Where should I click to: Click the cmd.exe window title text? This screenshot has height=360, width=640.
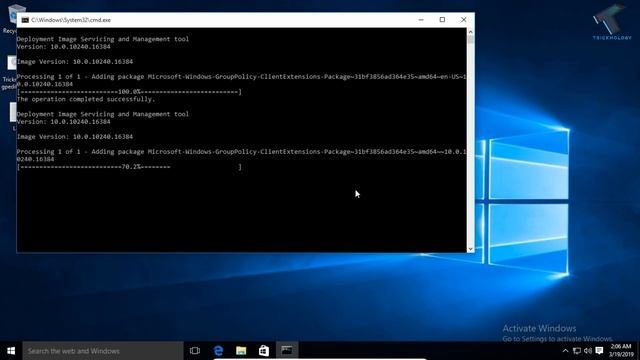point(71,20)
